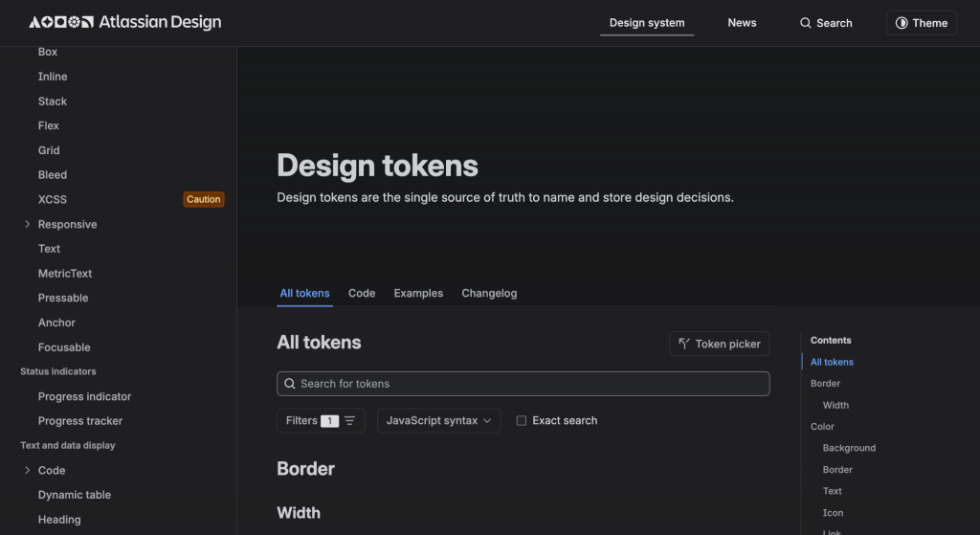This screenshot has height=535, width=980.
Task: Go to Anchor in sidebar
Action: click(x=56, y=323)
